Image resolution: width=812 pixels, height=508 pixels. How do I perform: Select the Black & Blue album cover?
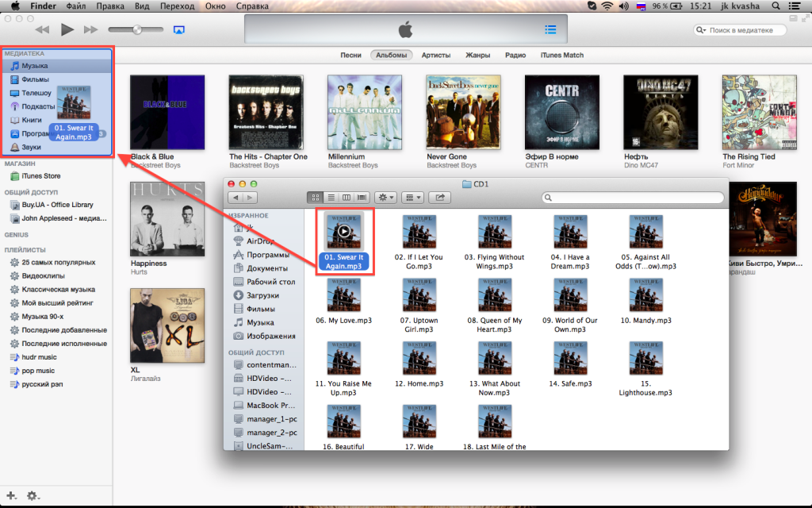(167, 112)
